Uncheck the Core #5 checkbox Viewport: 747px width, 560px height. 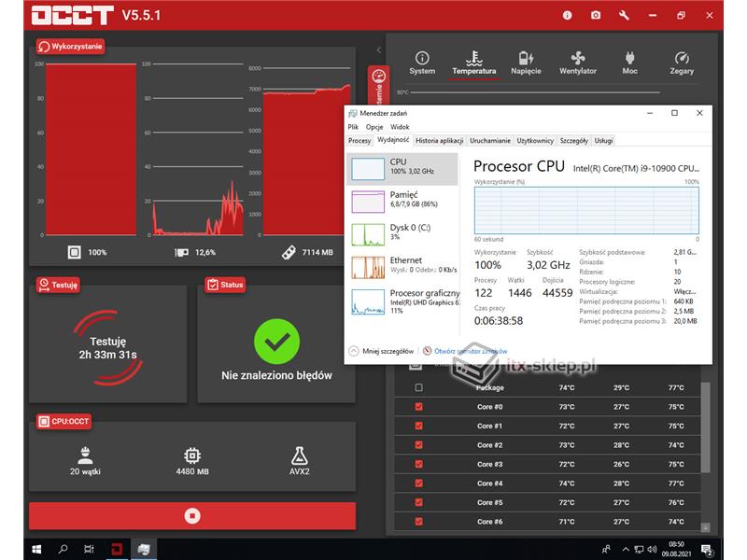coord(418,502)
